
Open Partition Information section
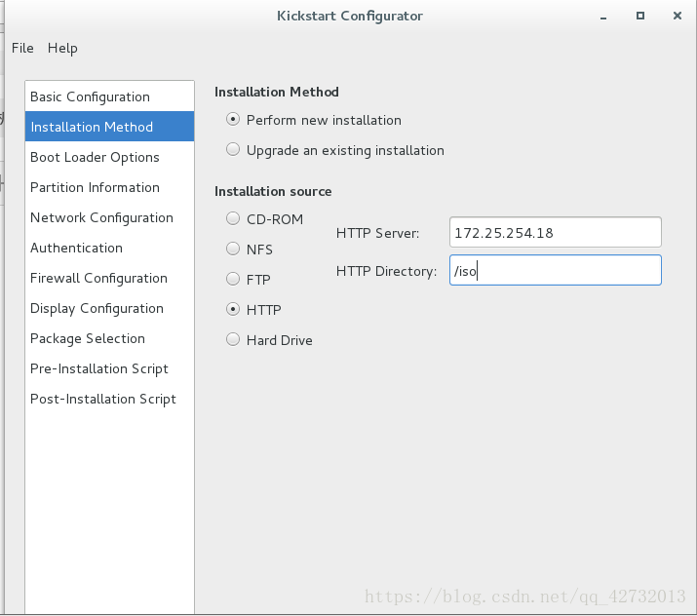110,187
